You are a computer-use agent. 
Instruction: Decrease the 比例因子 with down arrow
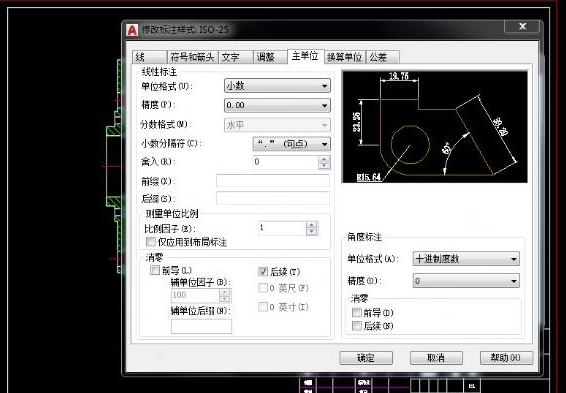[x=312, y=232]
